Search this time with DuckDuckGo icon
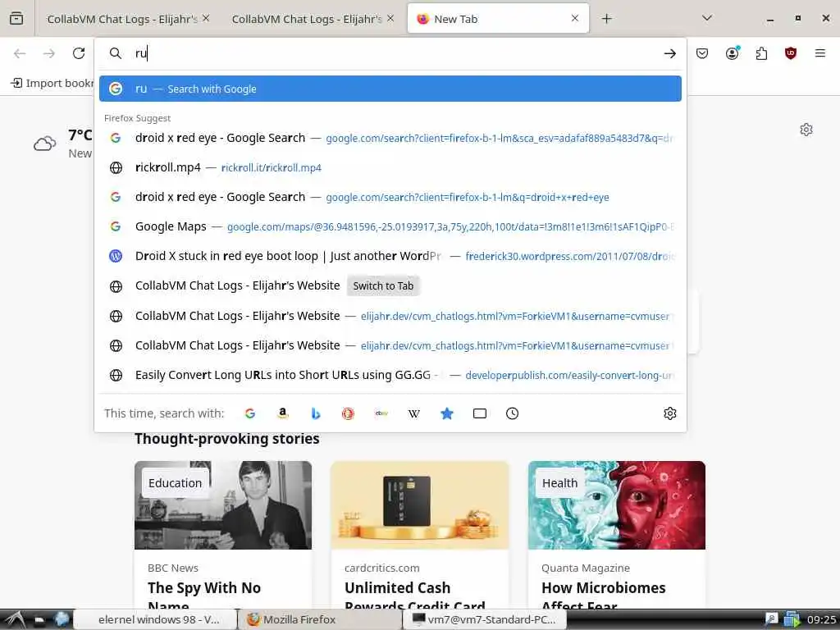 coord(348,413)
